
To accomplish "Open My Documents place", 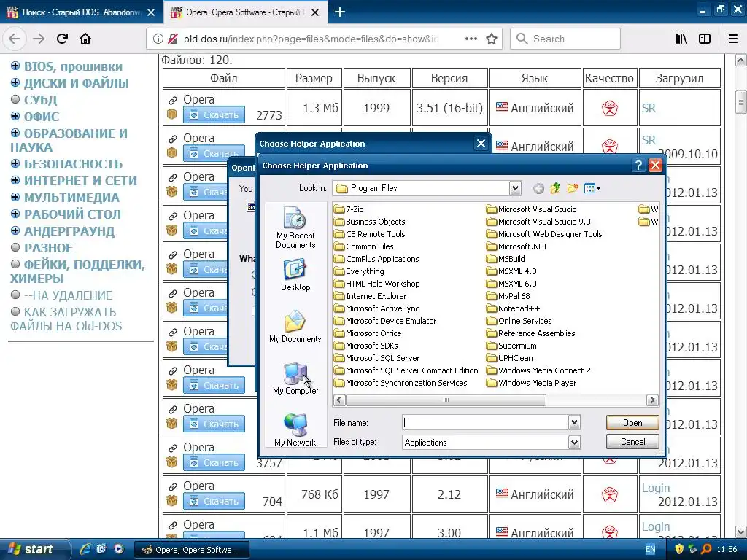I will tap(295, 327).
